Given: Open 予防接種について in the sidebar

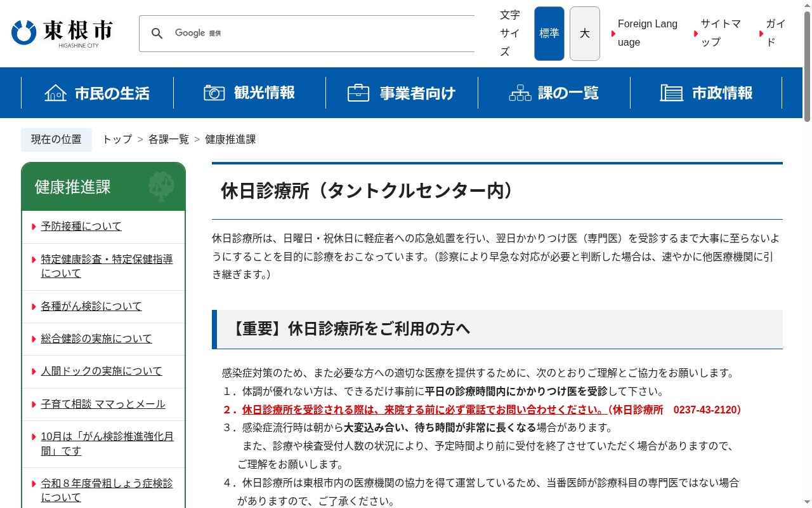Looking at the screenshot, I should [x=81, y=226].
